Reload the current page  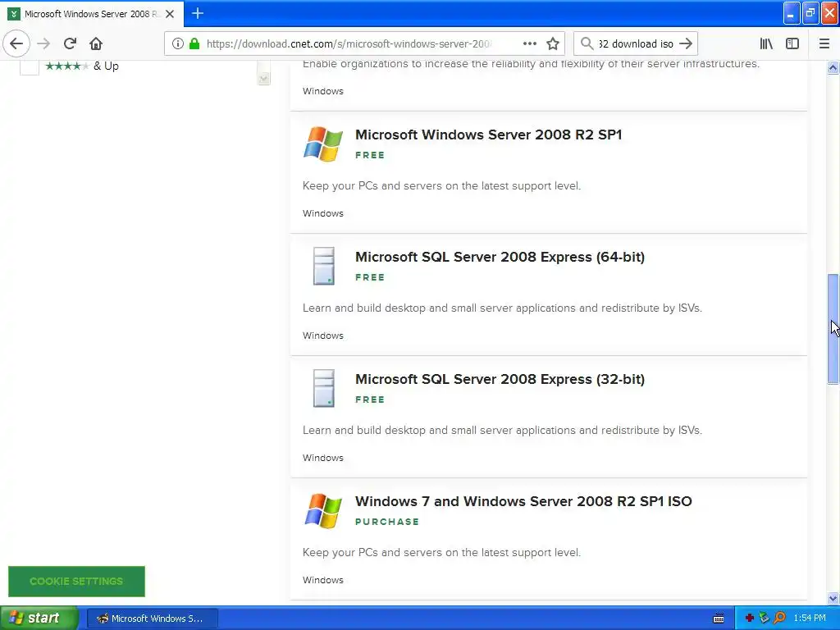pyautogui.click(x=70, y=43)
